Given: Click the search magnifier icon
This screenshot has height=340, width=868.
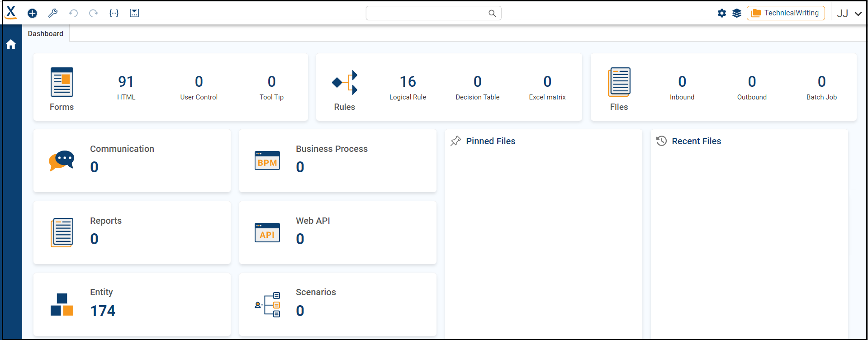Looking at the screenshot, I should click(x=492, y=14).
